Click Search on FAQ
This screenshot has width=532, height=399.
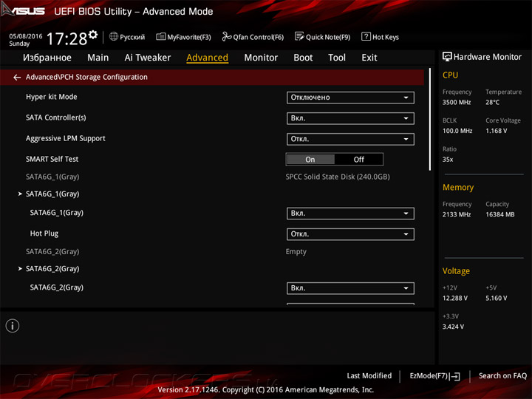[502, 376]
